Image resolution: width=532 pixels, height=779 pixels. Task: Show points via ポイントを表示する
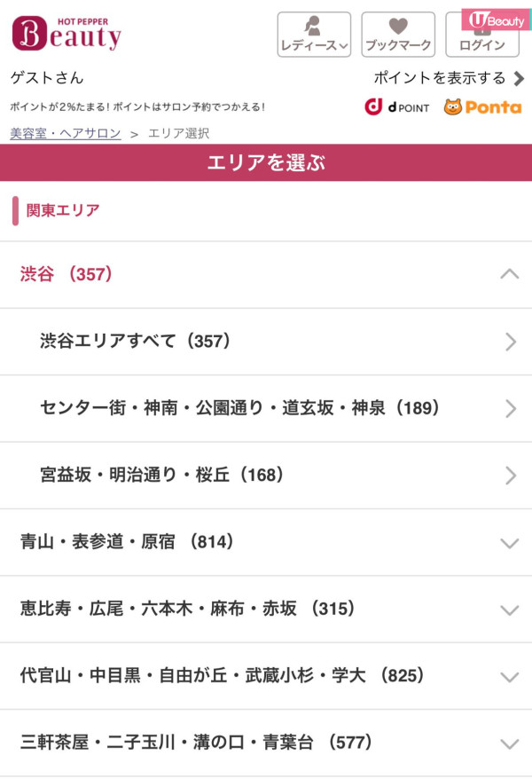440,78
